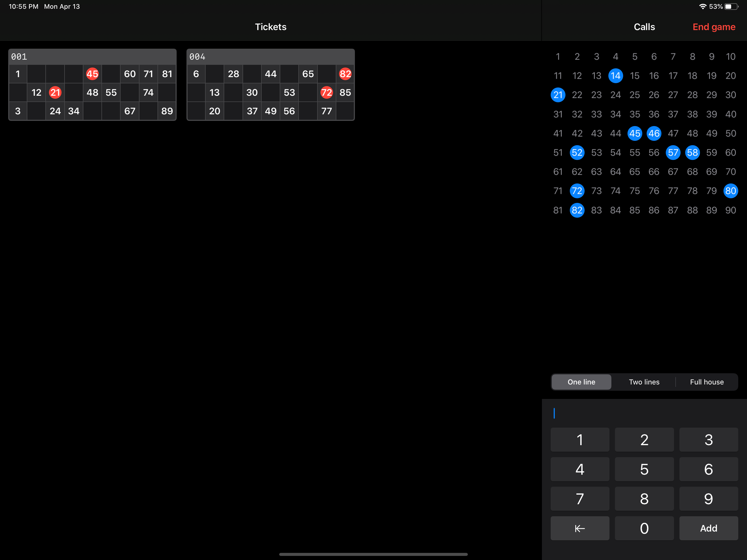
Task: Tap the Add button on the keypad
Action: click(x=708, y=528)
